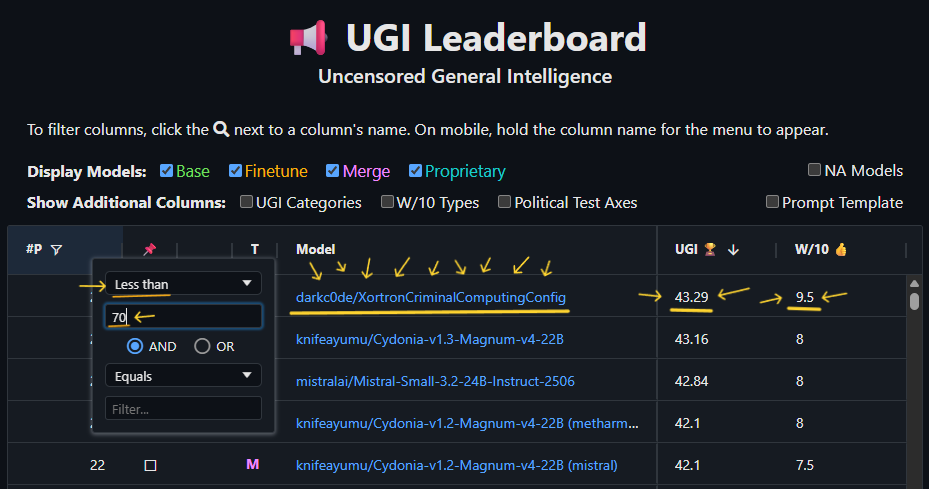The height and width of the screenshot is (489, 929).
Task: Uncheck the Finetune display models checkbox
Action: pos(236,171)
